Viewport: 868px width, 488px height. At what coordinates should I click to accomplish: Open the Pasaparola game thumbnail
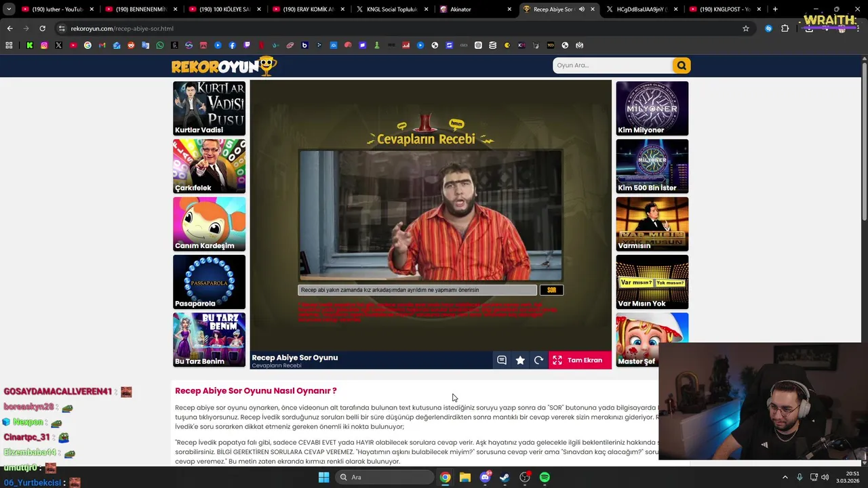pyautogui.click(x=209, y=282)
